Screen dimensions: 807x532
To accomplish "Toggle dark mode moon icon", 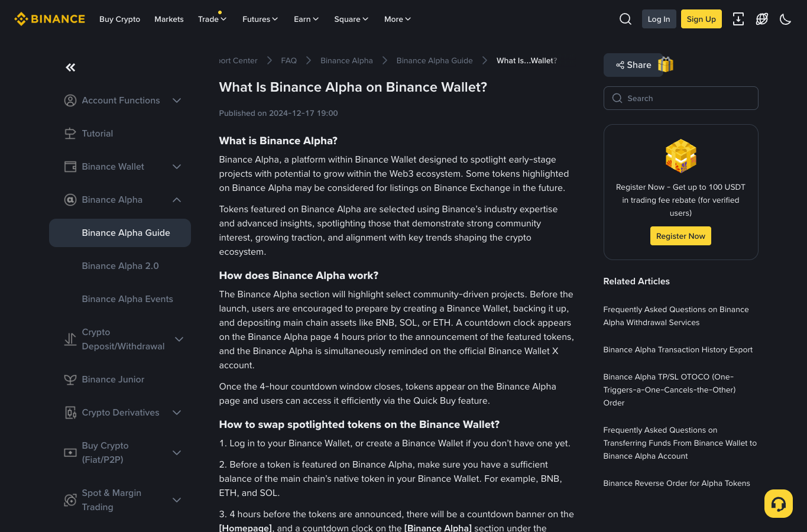I will 786,19.
